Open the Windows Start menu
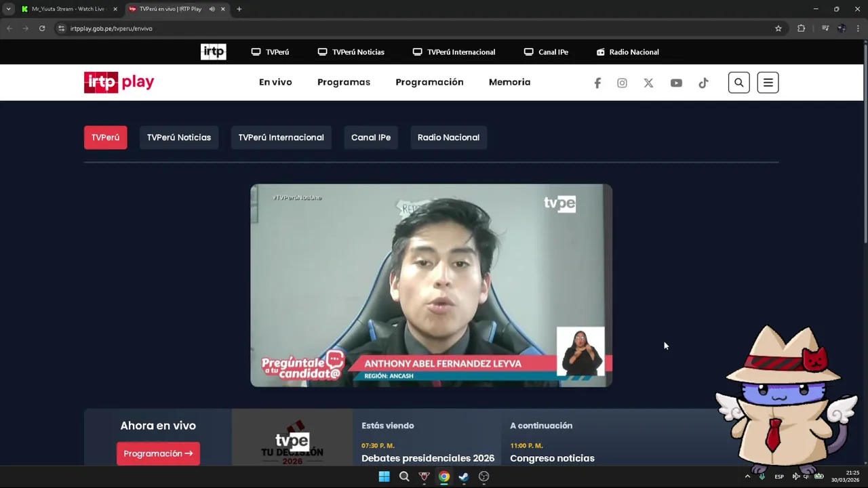Screen dimensions: 868x488 pos(384,476)
